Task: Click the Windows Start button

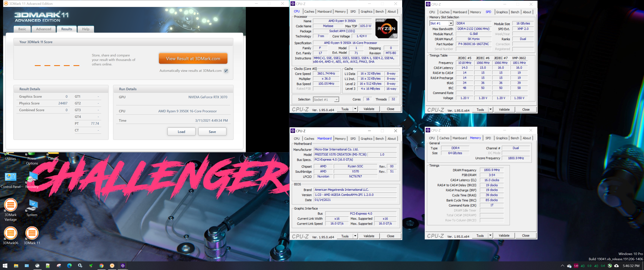Action: click(5, 265)
